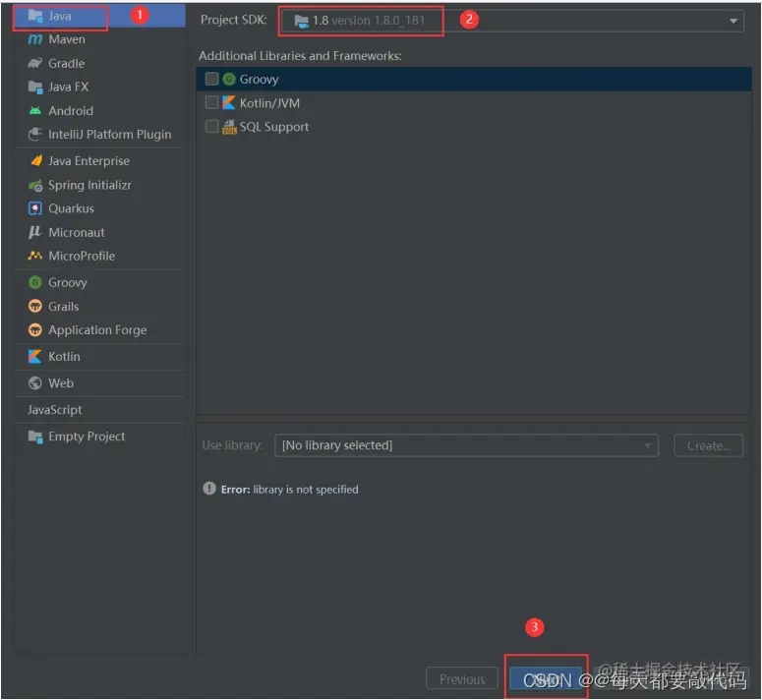Click the Java FX label

coord(69,87)
